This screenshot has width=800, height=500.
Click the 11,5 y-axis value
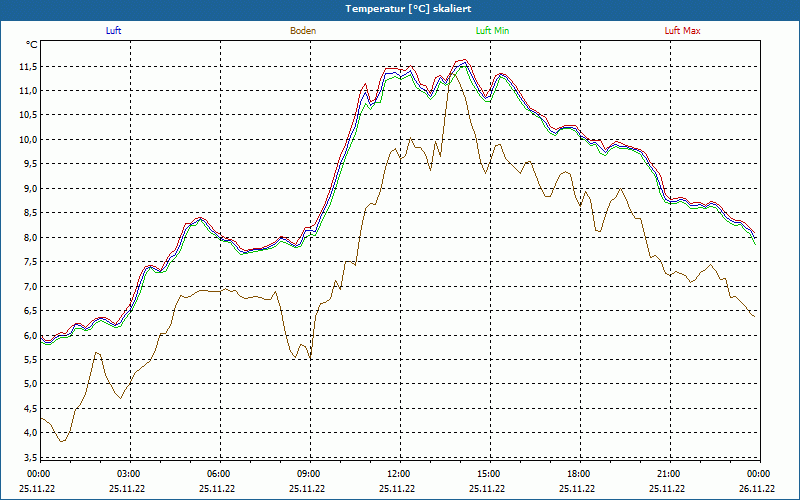coord(28,66)
